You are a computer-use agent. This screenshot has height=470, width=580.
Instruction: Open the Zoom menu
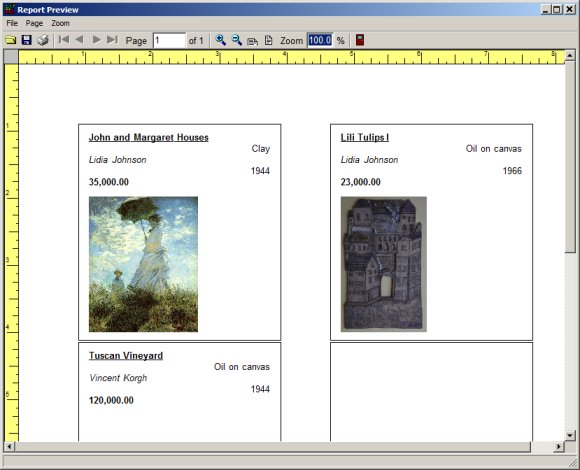60,23
